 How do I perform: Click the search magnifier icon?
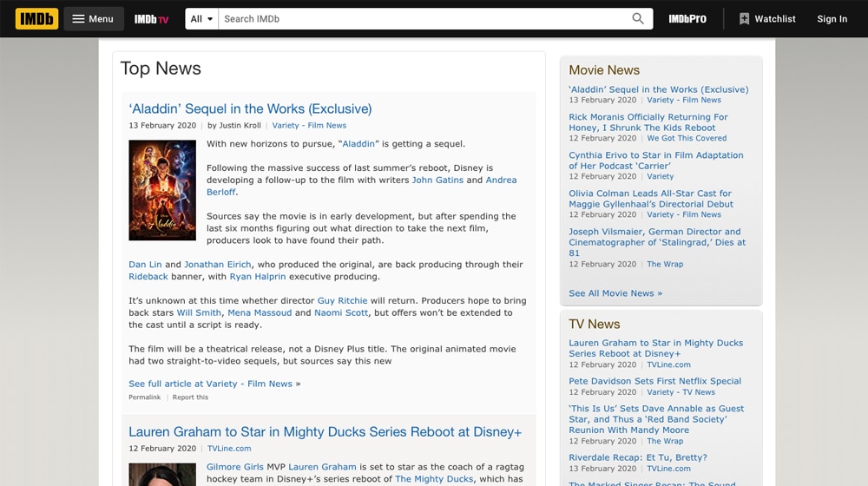pos(638,19)
